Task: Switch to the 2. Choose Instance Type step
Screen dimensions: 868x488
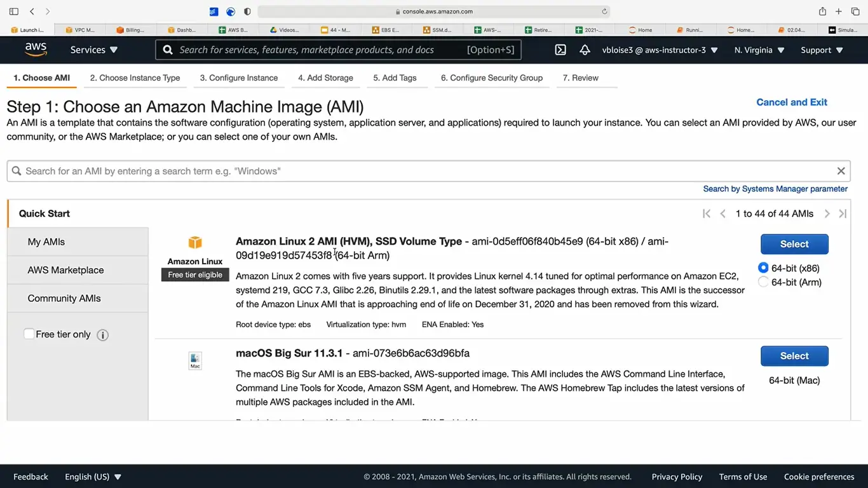Action: click(135, 78)
